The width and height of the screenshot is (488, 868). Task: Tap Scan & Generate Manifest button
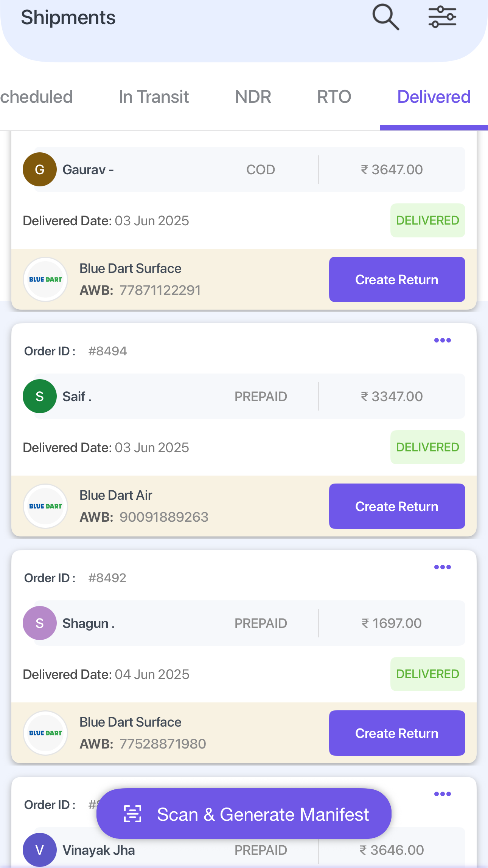click(244, 814)
